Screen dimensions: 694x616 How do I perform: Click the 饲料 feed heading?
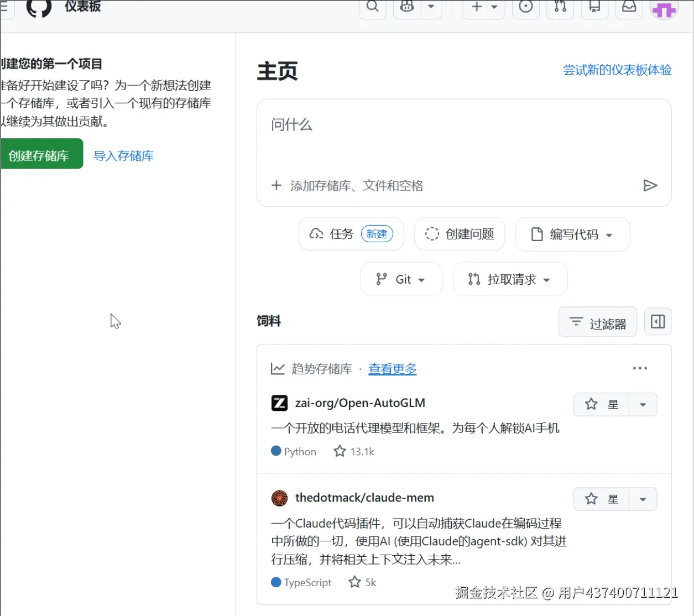269,321
